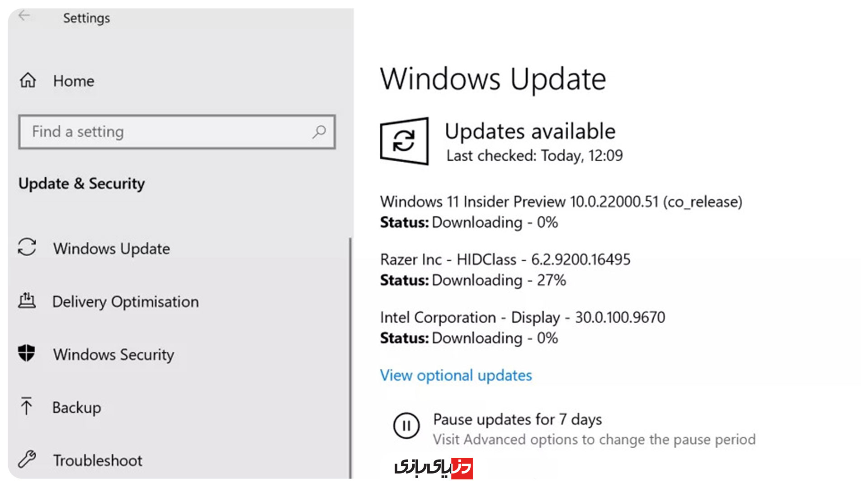Click the Windows Update sync arrows icon
Image resolution: width=868 pixels, height=488 pixels.
(27, 247)
